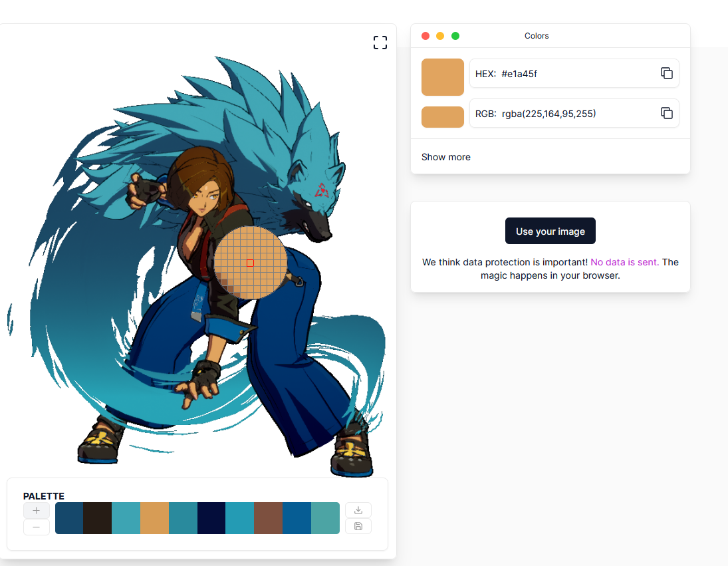Pick the reddish brown palette swatch
This screenshot has width=728, height=566.
(268, 518)
